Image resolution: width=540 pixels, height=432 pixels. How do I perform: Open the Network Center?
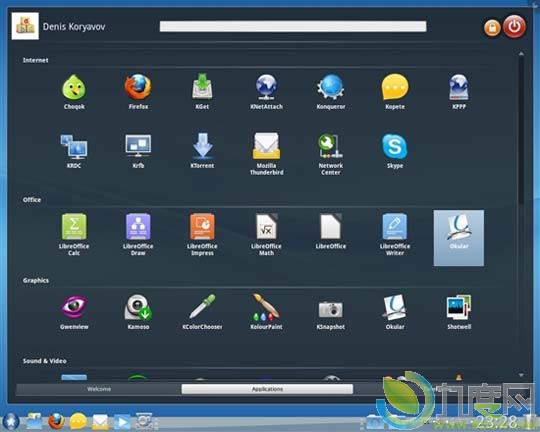(x=331, y=154)
